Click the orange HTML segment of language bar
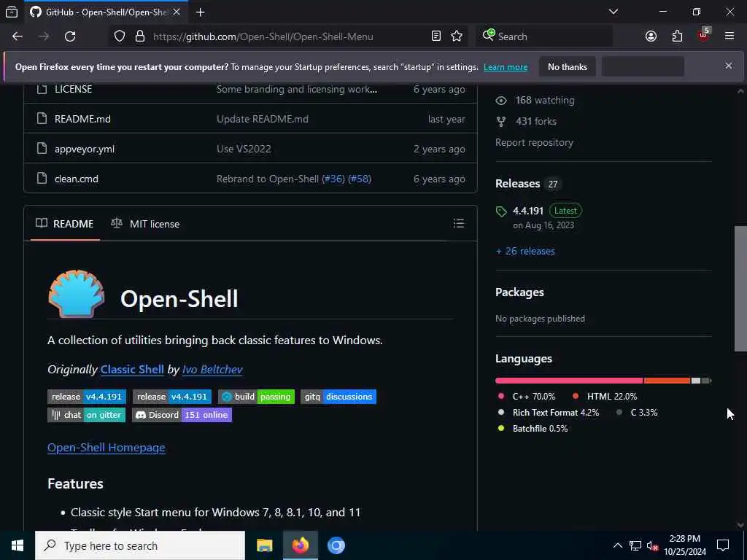 pyautogui.click(x=667, y=381)
